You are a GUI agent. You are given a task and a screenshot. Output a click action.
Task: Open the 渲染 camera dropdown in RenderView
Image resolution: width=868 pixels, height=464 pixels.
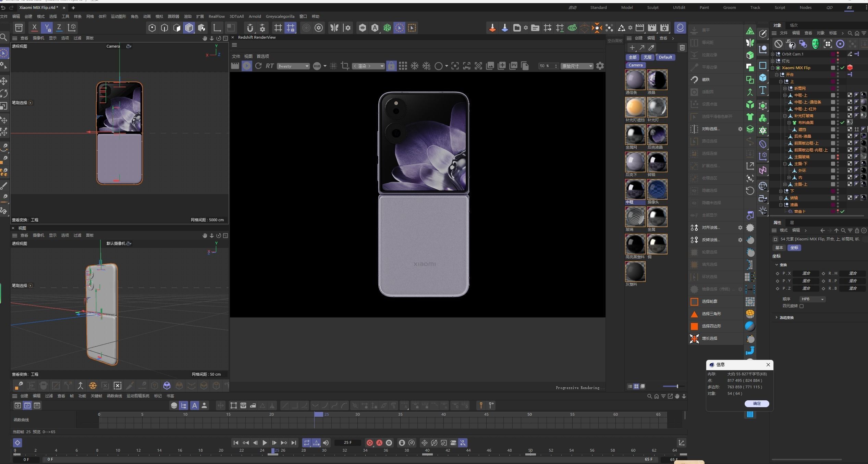click(368, 66)
